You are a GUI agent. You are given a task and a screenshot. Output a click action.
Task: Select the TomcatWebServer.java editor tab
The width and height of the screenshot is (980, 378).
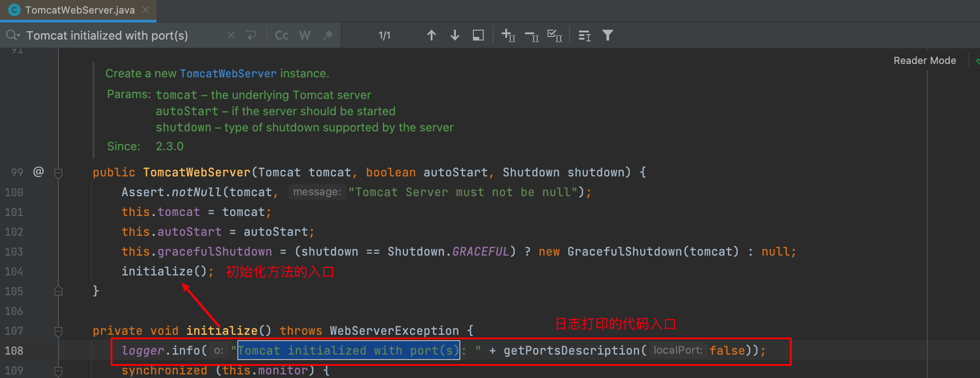[78, 10]
